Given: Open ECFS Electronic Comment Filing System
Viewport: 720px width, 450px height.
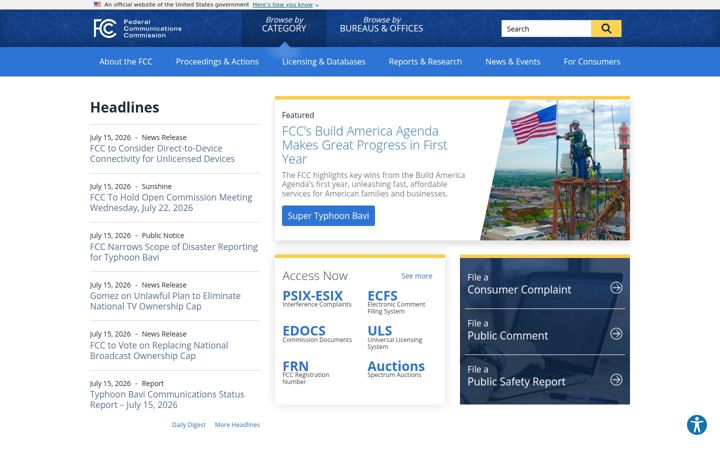Looking at the screenshot, I should 396,302.
